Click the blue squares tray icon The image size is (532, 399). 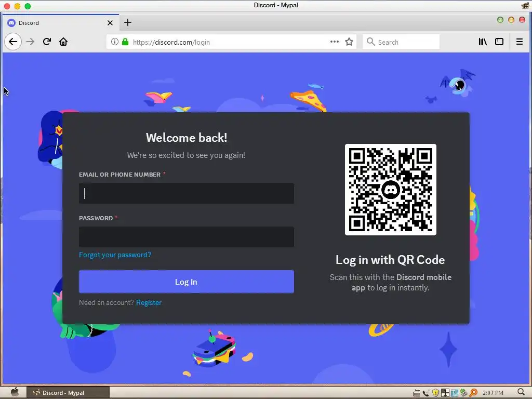[x=454, y=393]
